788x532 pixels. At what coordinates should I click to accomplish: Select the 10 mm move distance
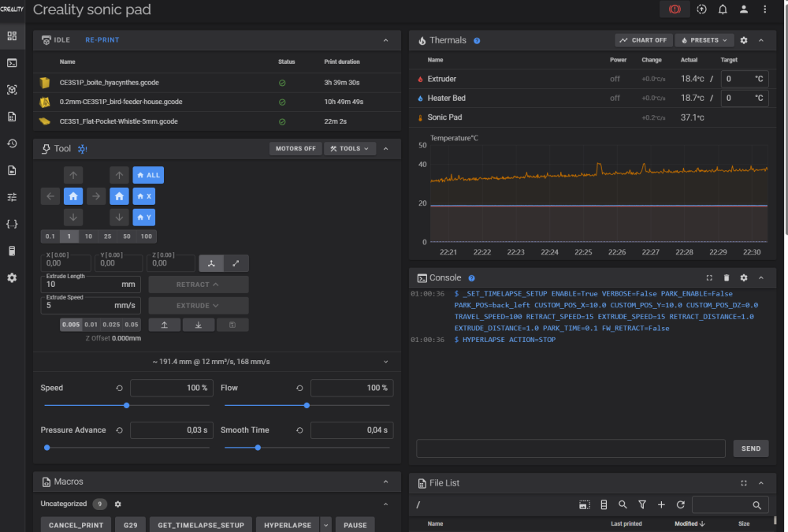pyautogui.click(x=88, y=236)
